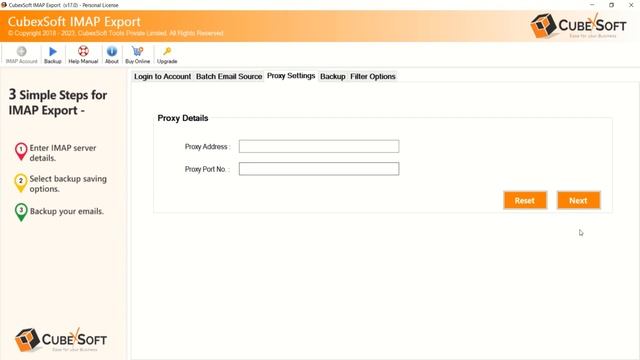Click the CubexSoft logo in the header
The image size is (640, 360).
pos(578,26)
